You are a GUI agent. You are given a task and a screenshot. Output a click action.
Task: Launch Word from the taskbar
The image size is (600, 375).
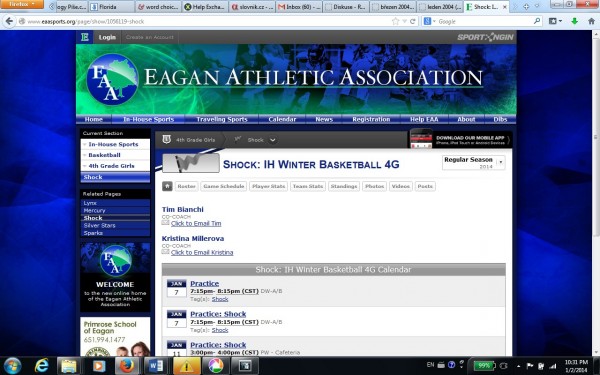[156, 366]
